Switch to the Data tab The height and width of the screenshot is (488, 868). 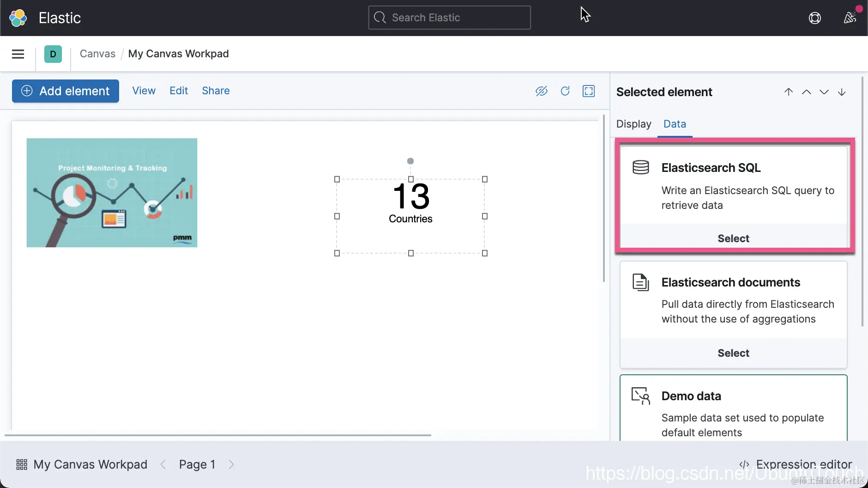click(x=675, y=124)
